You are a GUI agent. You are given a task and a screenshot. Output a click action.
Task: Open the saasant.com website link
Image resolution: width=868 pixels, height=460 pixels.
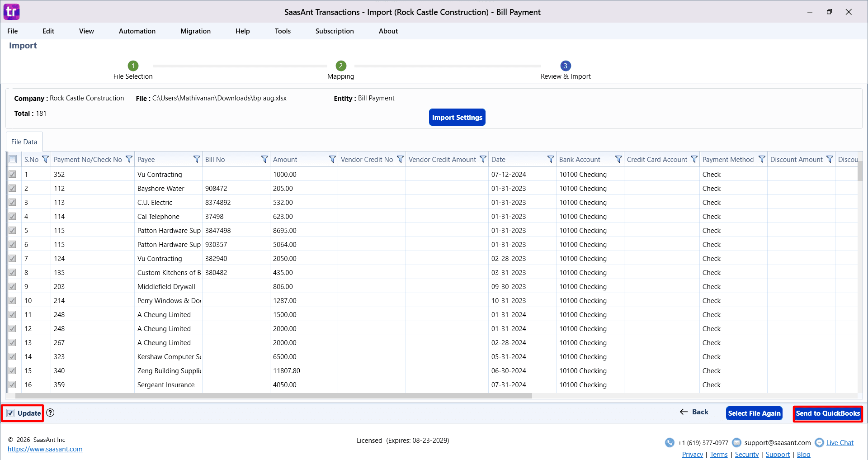click(x=45, y=449)
